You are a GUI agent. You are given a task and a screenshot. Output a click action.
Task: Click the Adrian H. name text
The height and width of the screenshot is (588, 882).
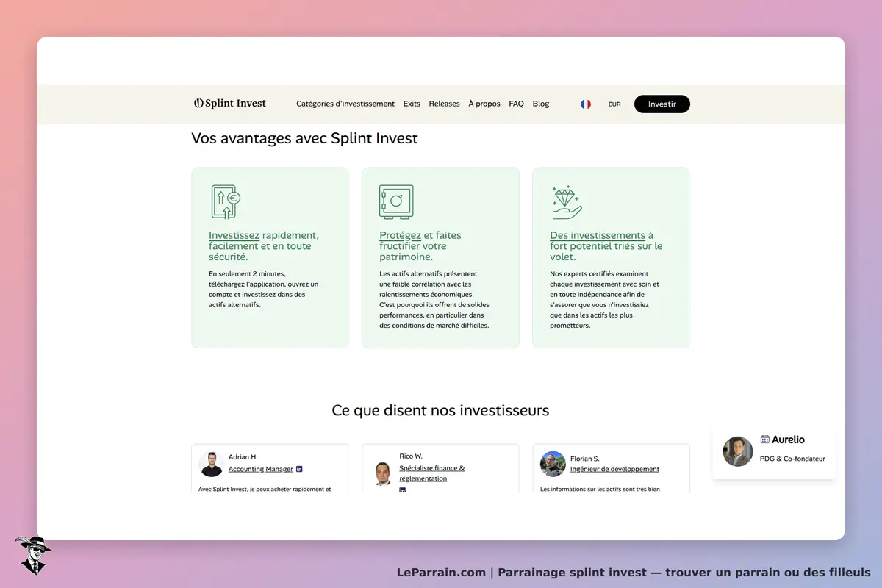click(243, 457)
